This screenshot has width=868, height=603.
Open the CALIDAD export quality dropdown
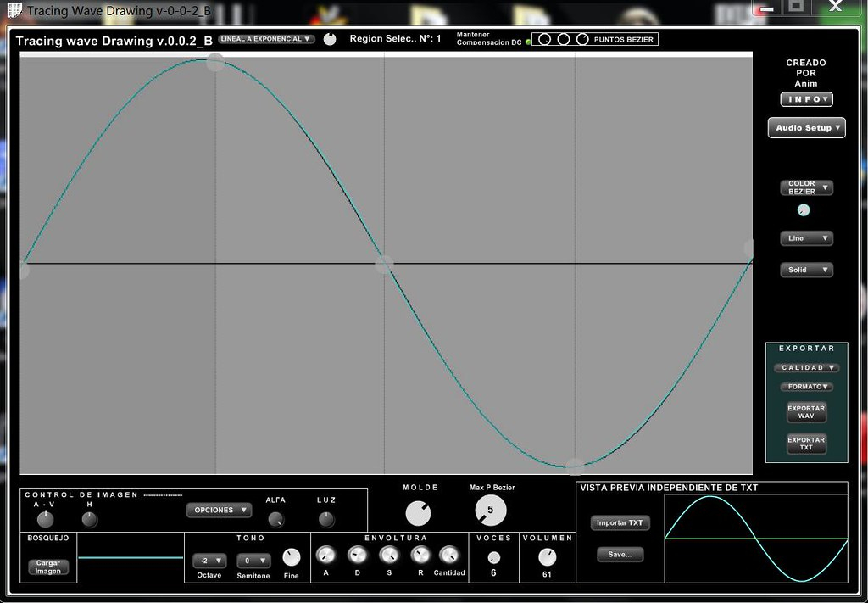(806, 368)
